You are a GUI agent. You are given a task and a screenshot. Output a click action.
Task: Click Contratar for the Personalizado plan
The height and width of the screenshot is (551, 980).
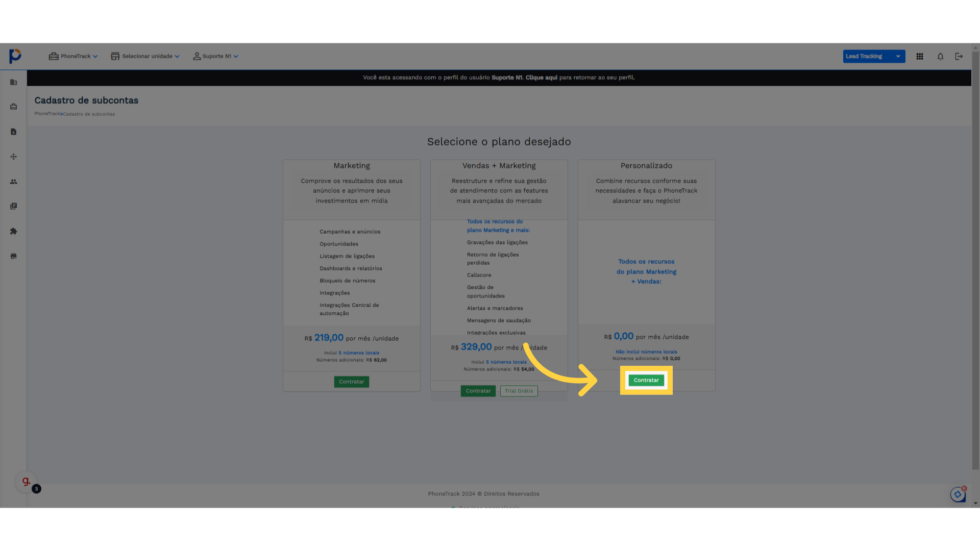646,380
